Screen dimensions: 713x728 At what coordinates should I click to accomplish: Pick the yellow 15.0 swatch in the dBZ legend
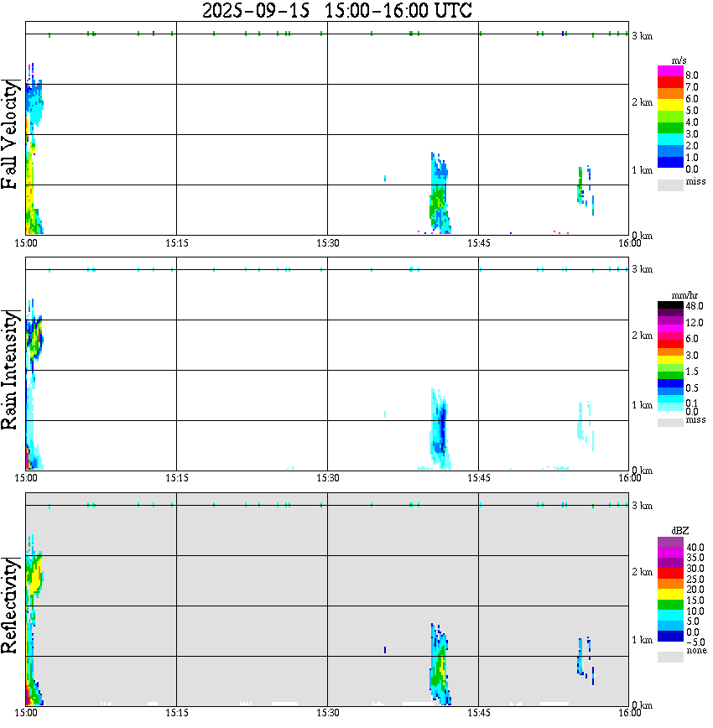(x=670, y=595)
